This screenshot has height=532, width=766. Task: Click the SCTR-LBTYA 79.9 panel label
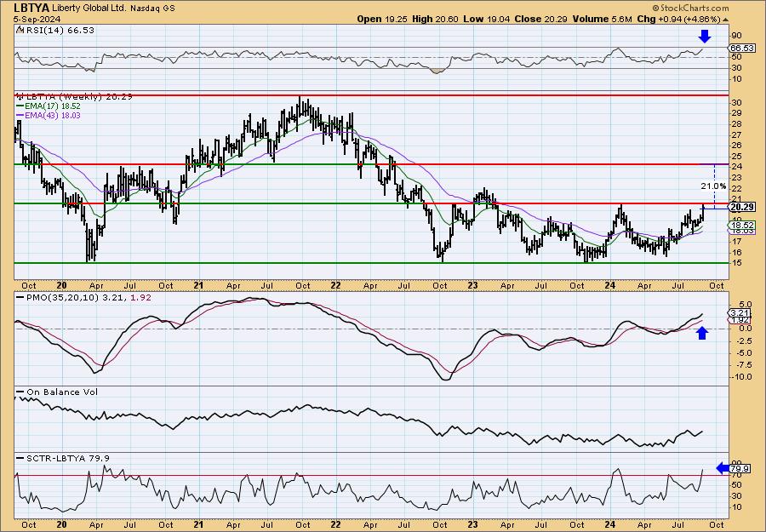point(68,458)
